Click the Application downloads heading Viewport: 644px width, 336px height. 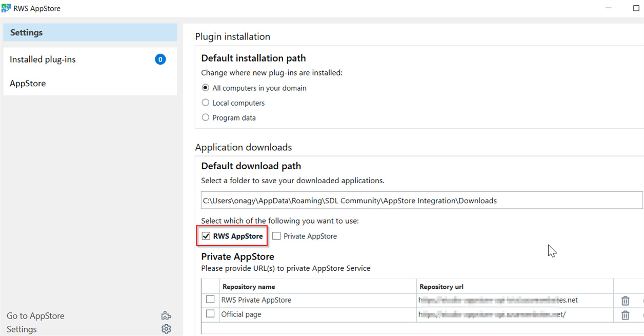coord(244,147)
